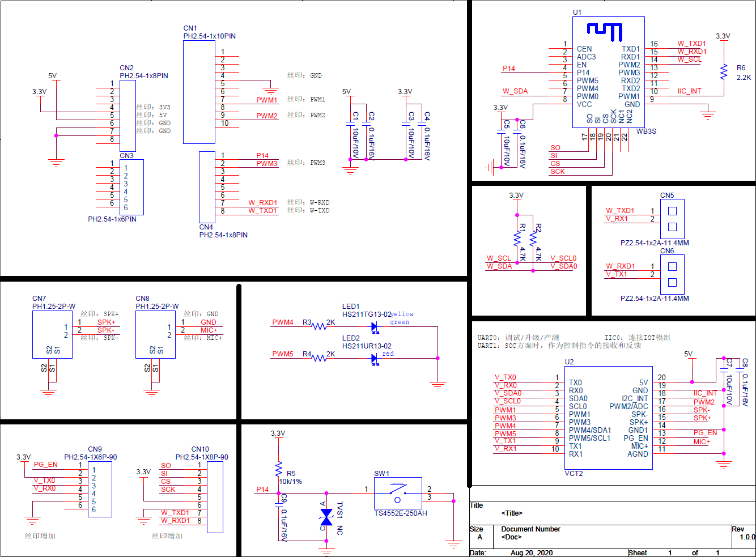The width and height of the screenshot is (756, 557).
Task: Select the R4 2K resistor symbol
Action: [319, 358]
